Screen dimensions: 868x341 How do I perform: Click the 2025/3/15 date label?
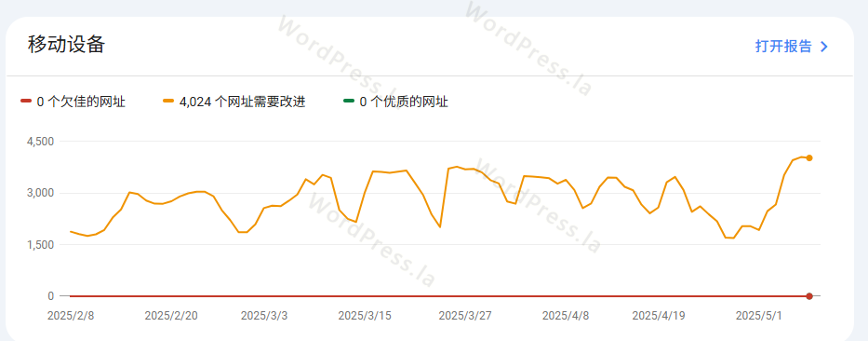coord(365,316)
